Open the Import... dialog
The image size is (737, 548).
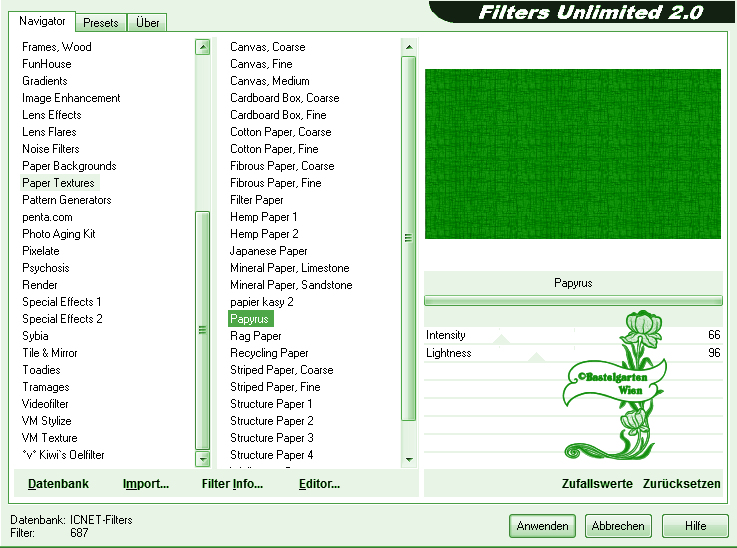[146, 484]
